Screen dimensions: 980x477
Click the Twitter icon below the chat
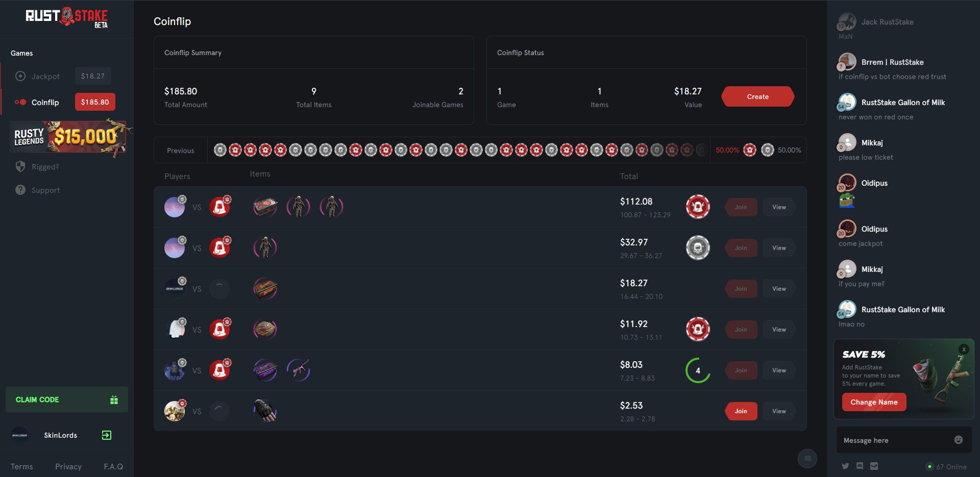coord(845,466)
